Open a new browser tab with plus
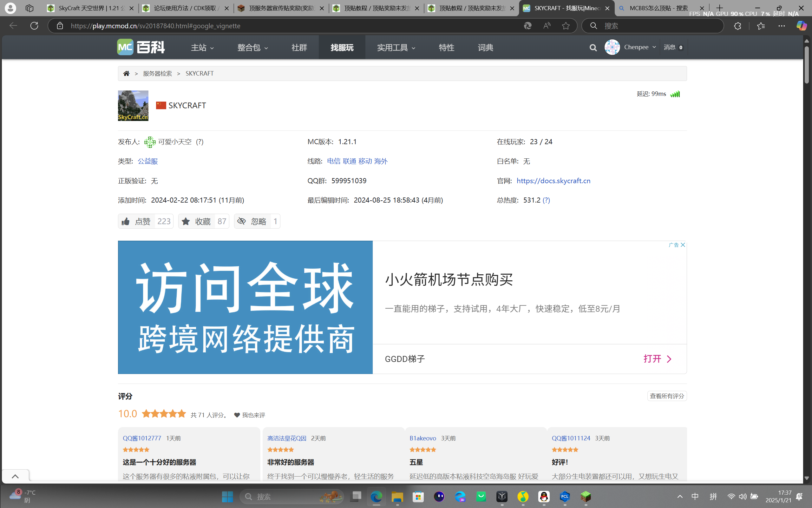This screenshot has width=812, height=508. (x=719, y=8)
